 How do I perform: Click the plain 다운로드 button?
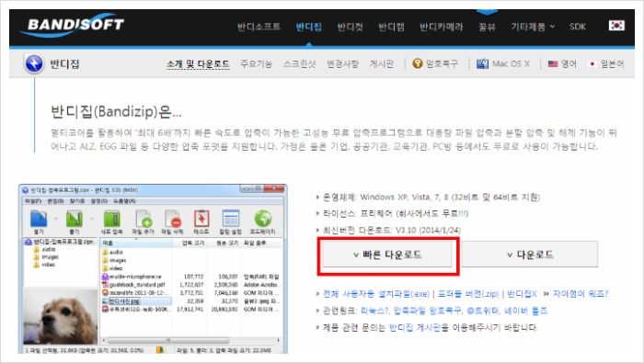530,255
